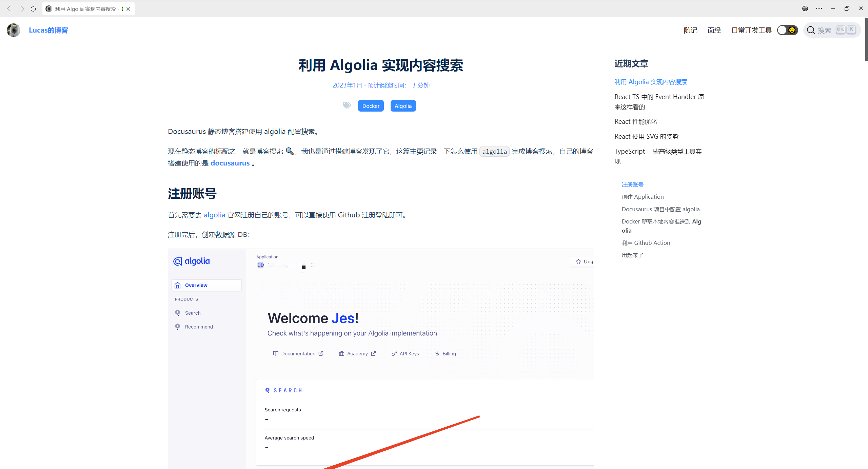Click the browser back arrow

click(x=9, y=9)
